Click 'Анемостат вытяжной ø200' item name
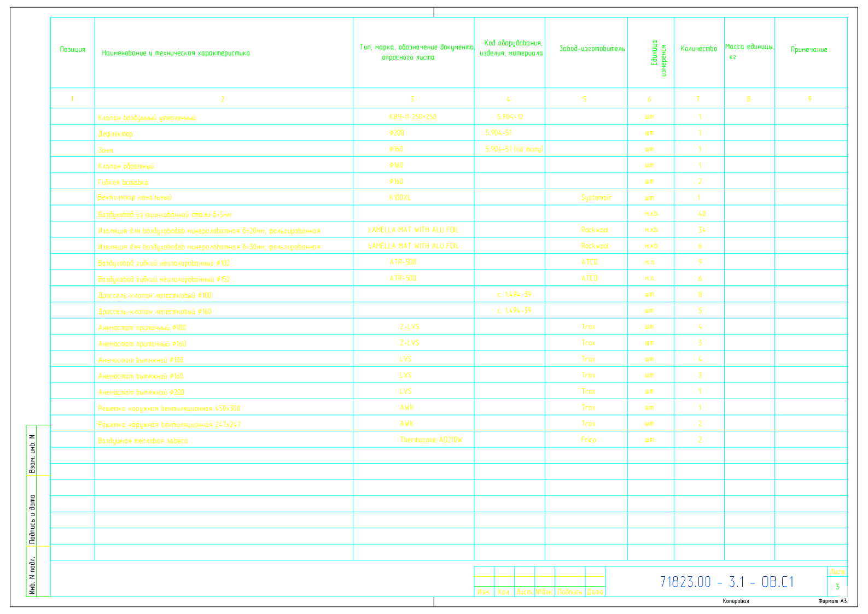Image resolution: width=868 pixels, height=614 pixels. point(141,392)
